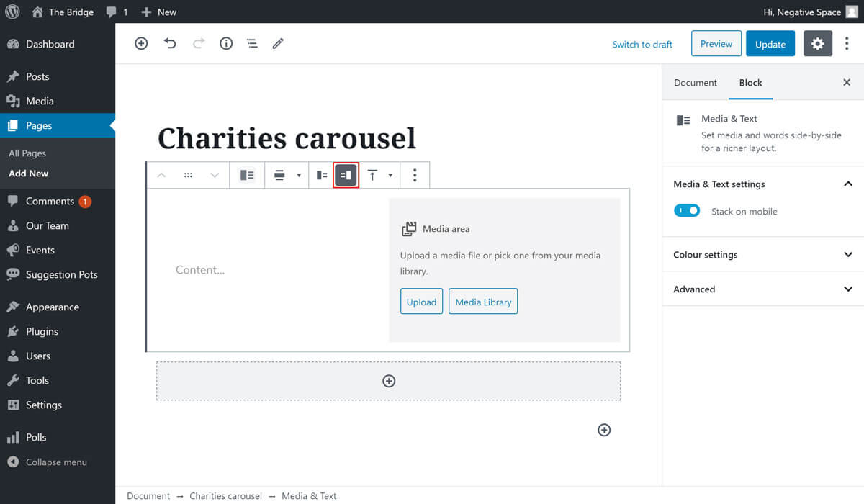This screenshot has height=504, width=864.
Task: Open the block navigation list icon
Action: (x=252, y=44)
